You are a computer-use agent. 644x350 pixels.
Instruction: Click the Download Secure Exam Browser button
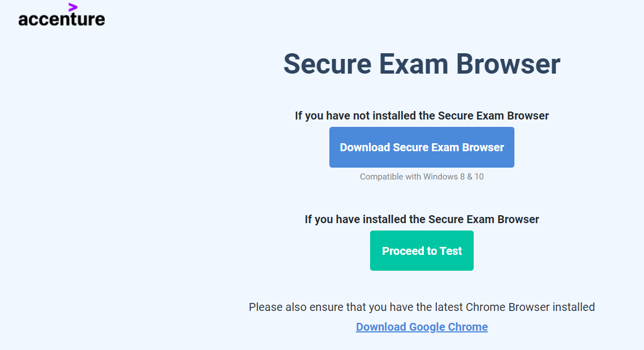(x=422, y=147)
